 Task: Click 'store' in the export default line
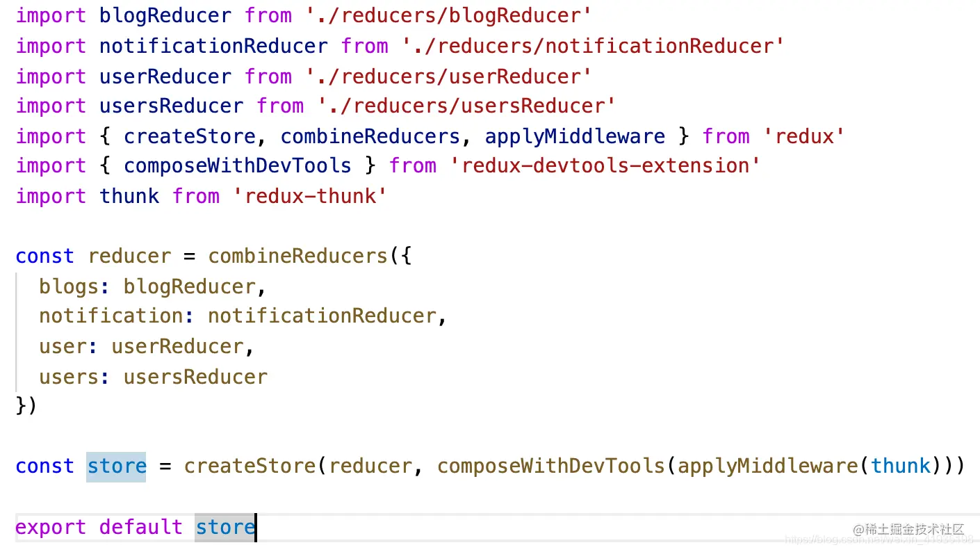[225, 527]
